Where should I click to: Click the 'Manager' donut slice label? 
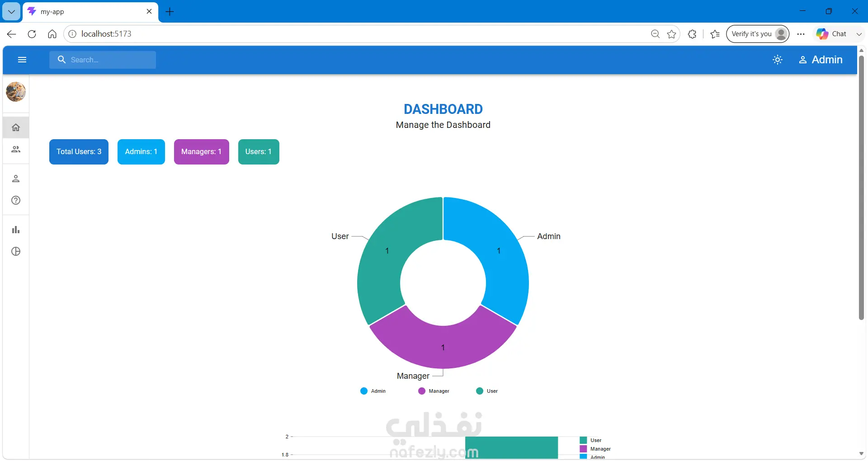click(x=413, y=376)
